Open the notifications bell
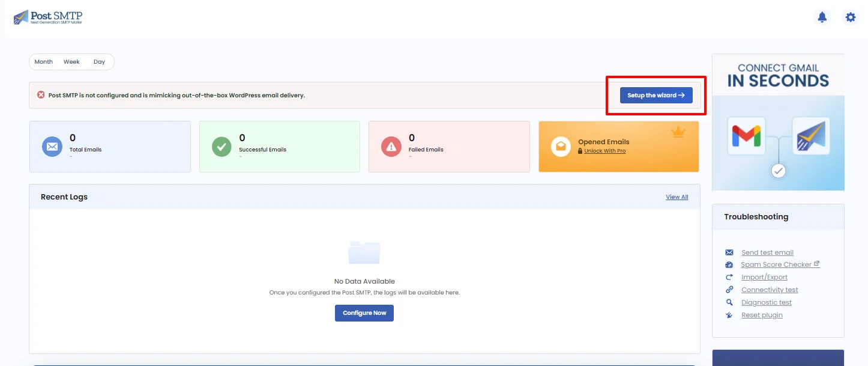This screenshot has width=868, height=366. coord(822,17)
